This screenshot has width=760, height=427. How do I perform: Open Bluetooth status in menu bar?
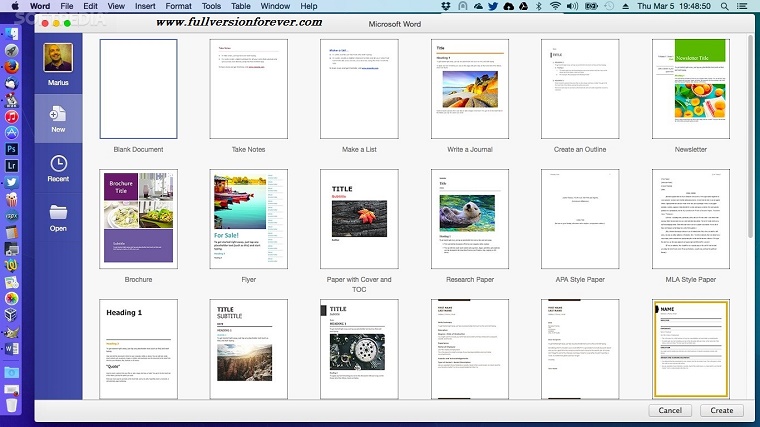tap(538, 6)
